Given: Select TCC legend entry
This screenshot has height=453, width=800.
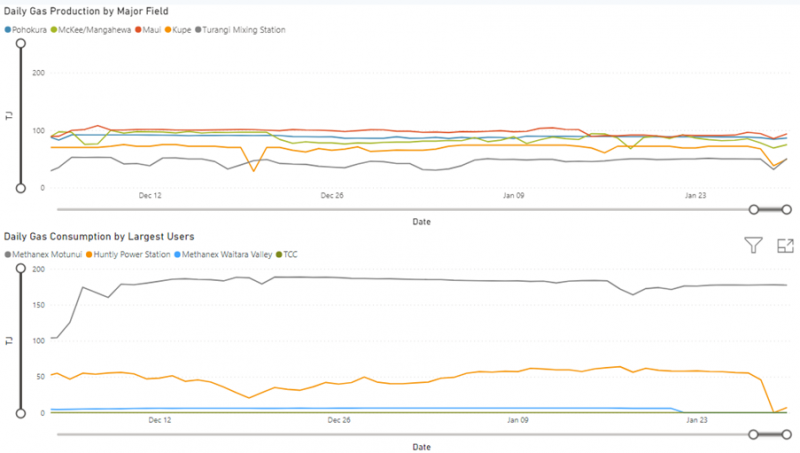Looking at the screenshot, I should (288, 254).
